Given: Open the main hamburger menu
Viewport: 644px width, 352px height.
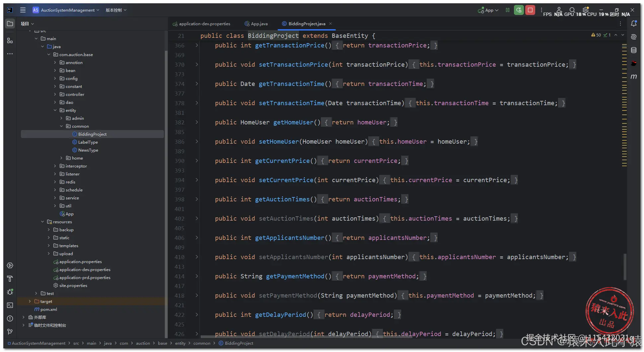Looking at the screenshot, I should [x=23, y=10].
